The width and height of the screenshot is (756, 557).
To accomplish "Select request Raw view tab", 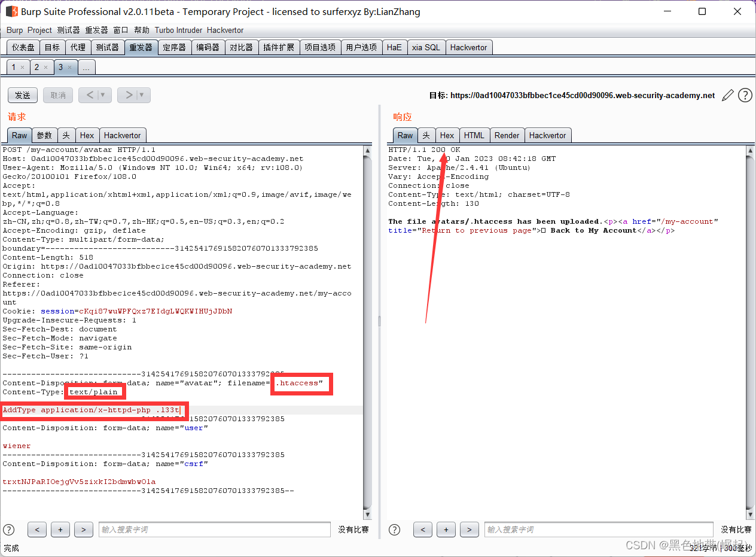I will click(x=20, y=135).
